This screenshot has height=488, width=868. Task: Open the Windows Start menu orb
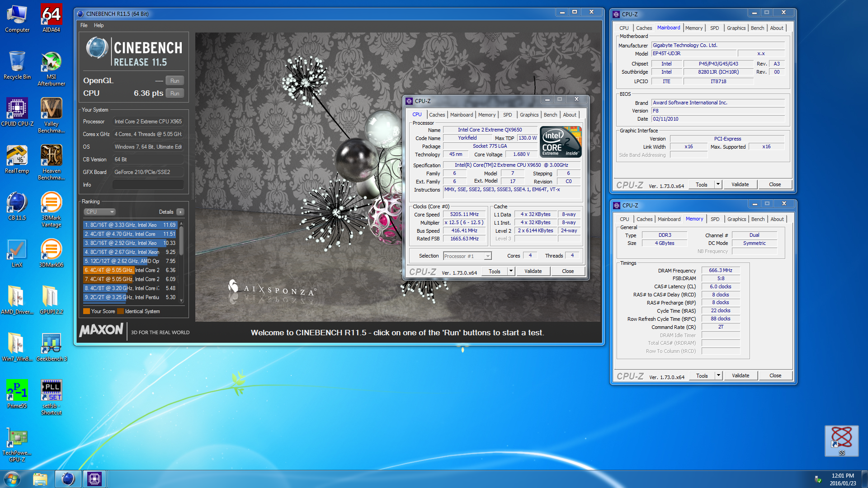pos(12,479)
